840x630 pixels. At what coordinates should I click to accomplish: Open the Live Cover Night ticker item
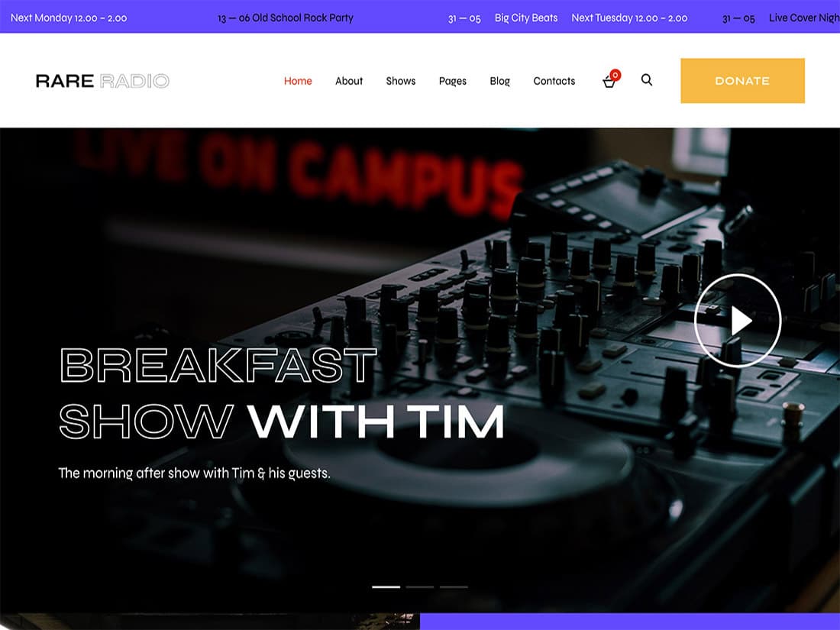pos(803,18)
